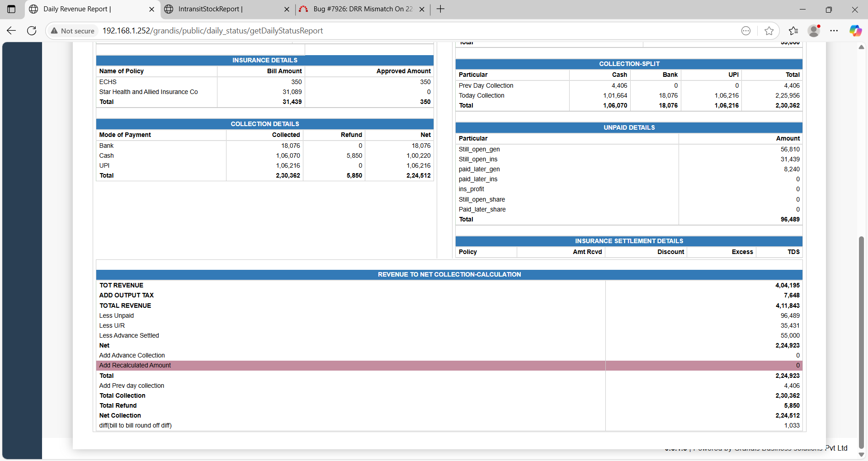Open a new browser tab
The width and height of the screenshot is (868, 461).
coord(441,9)
